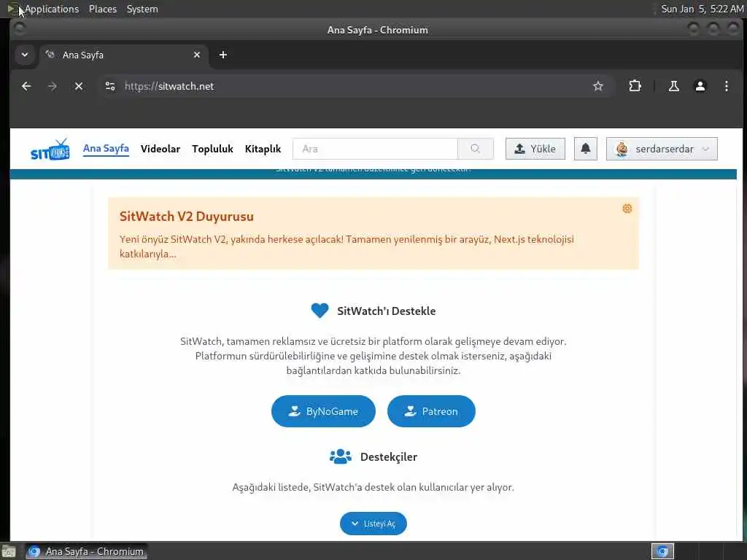Open the System menu
This screenshot has height=560, width=747.
(x=142, y=9)
